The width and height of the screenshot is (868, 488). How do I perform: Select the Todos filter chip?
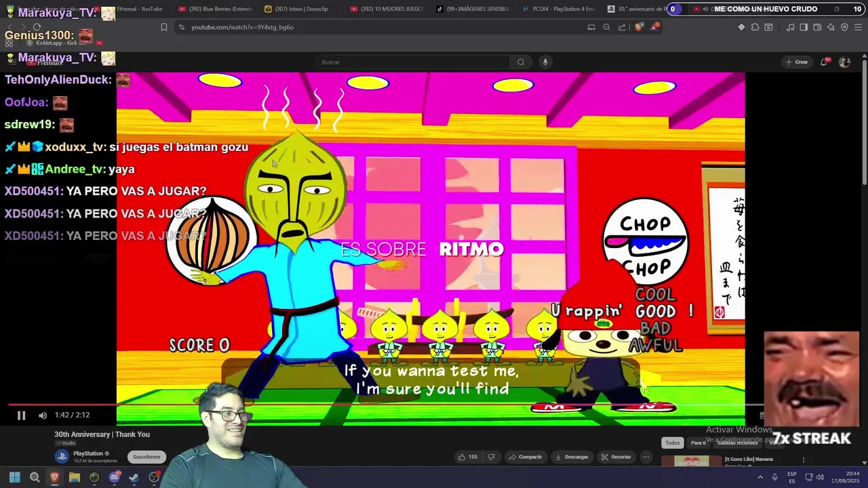(x=672, y=443)
